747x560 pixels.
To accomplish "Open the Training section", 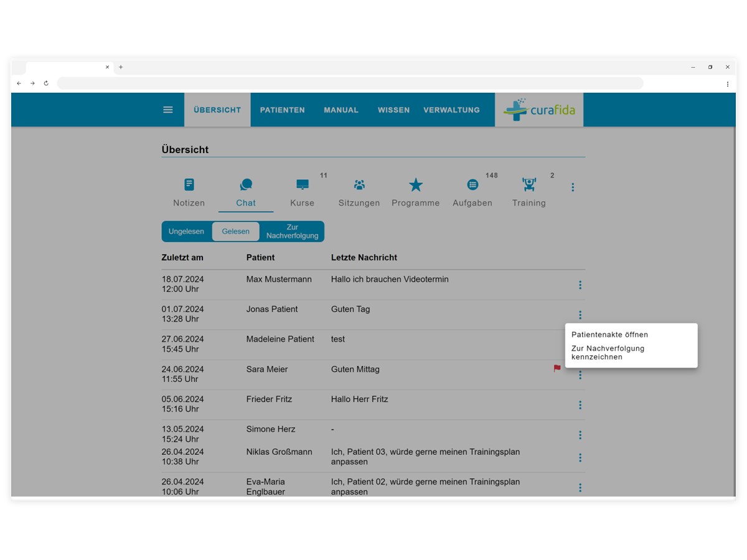I will tap(529, 192).
